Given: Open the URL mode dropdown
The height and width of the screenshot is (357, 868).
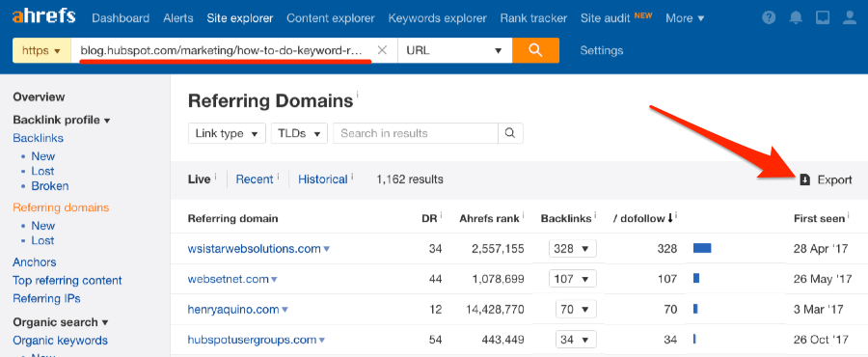Looking at the screenshot, I should click(454, 50).
